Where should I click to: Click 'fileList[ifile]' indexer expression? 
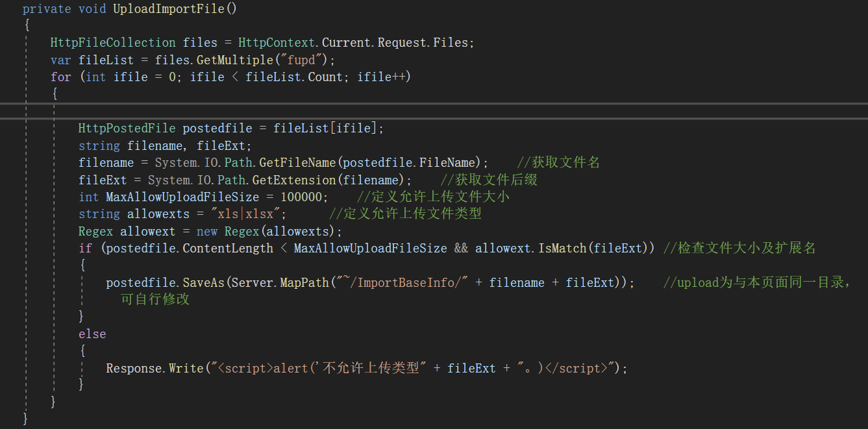[x=325, y=128]
